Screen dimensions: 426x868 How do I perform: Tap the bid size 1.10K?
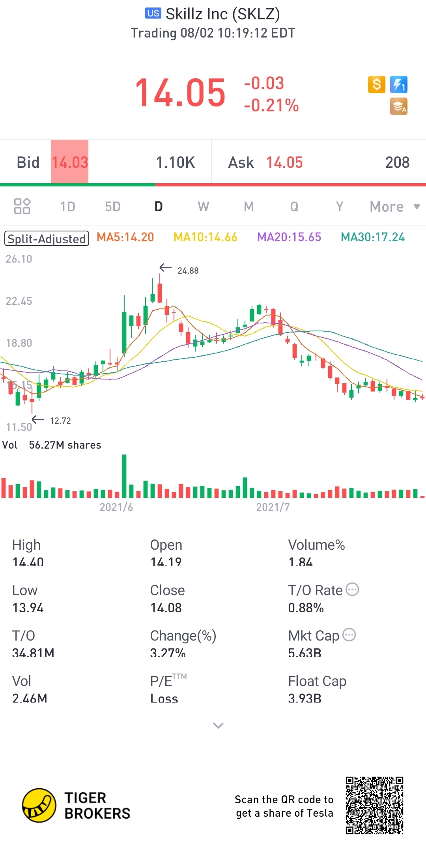176,162
